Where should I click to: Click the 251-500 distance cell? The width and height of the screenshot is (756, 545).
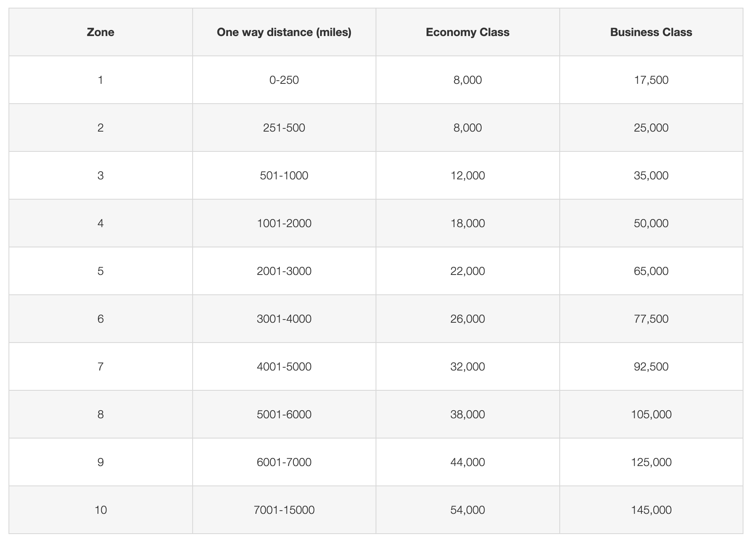coord(284,128)
